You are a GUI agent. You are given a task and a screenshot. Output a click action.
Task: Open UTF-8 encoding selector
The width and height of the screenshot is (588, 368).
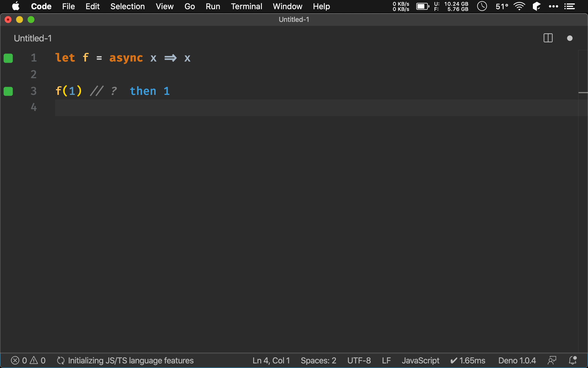pos(359,361)
